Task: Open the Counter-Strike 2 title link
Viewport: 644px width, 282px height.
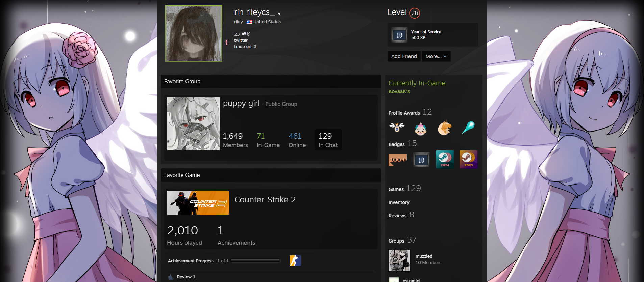Action: (265, 200)
